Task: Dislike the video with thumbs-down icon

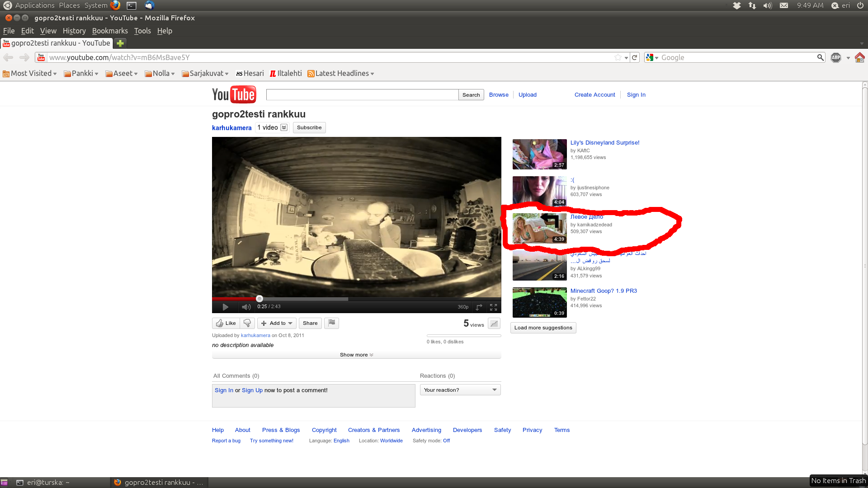Action: pyautogui.click(x=247, y=323)
